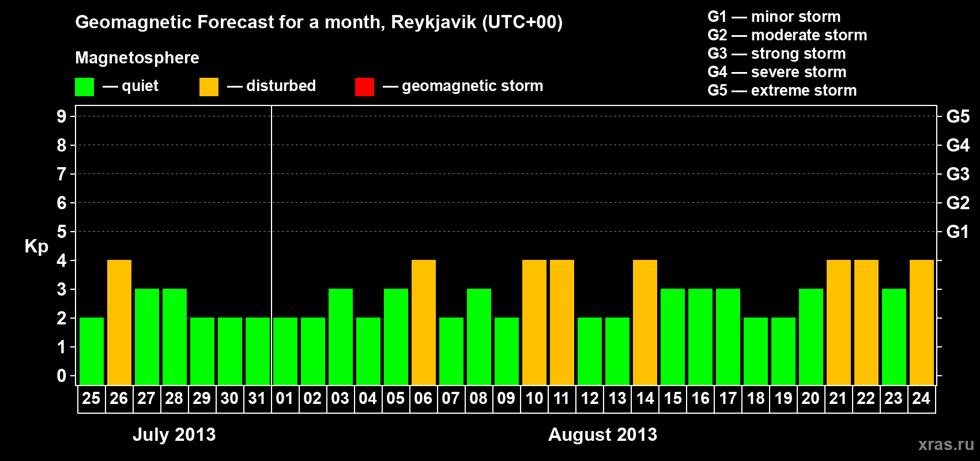Click the green bar for July 28
The width and height of the screenshot is (980, 461).
point(175,337)
